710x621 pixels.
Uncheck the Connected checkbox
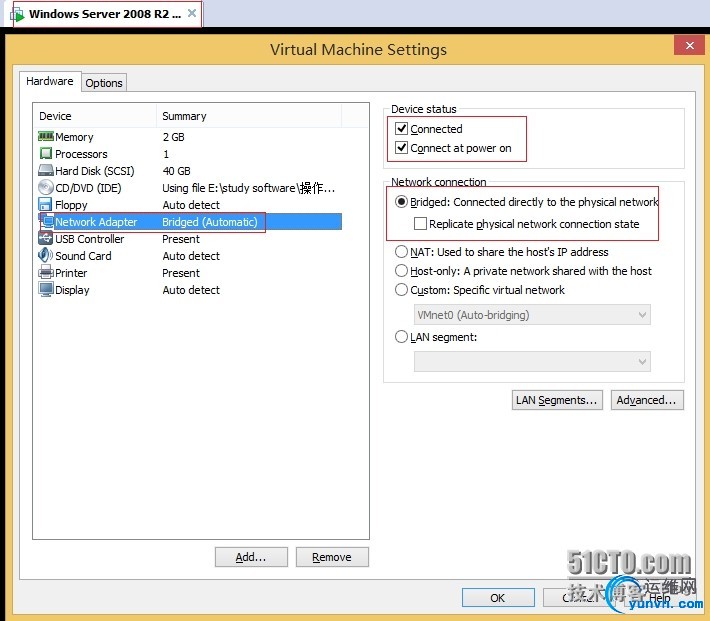402,129
